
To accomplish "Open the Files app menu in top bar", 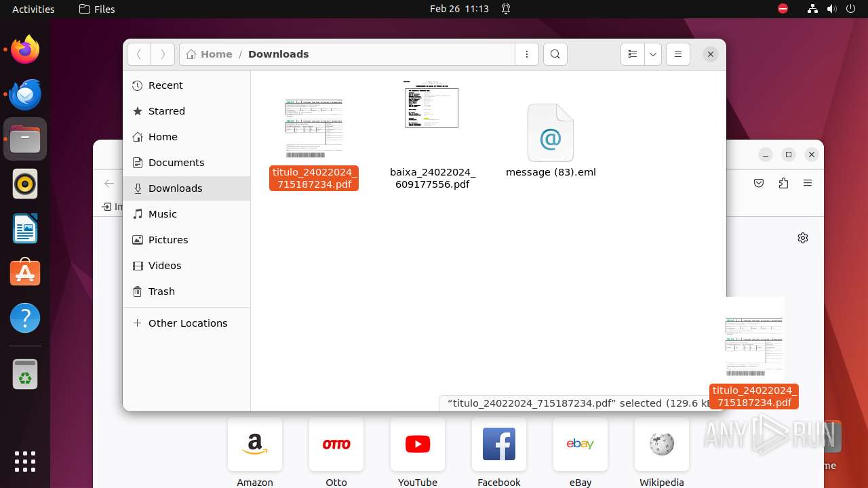I will pos(97,9).
